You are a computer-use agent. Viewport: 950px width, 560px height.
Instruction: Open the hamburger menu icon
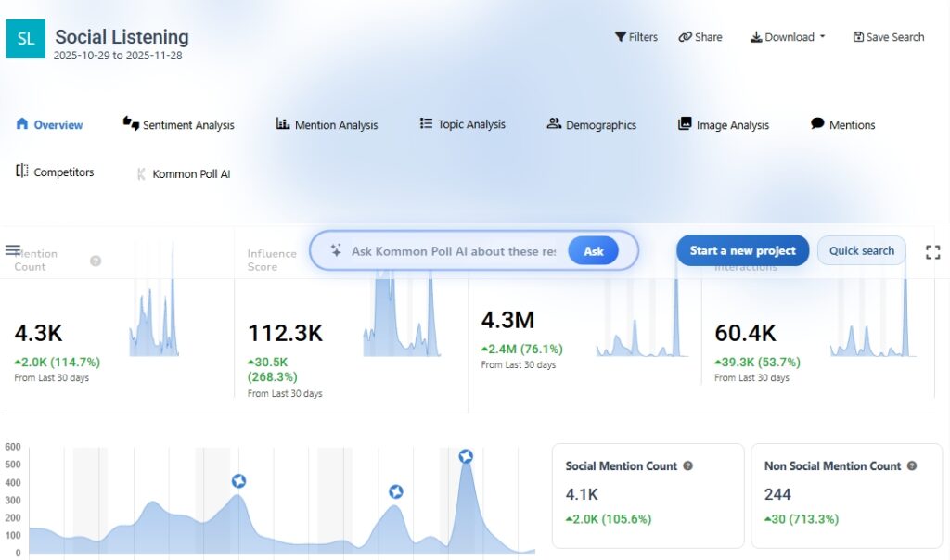pyautogui.click(x=13, y=250)
